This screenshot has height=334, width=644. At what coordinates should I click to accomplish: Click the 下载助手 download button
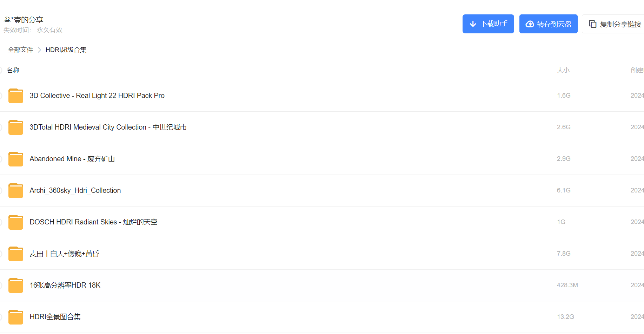488,24
